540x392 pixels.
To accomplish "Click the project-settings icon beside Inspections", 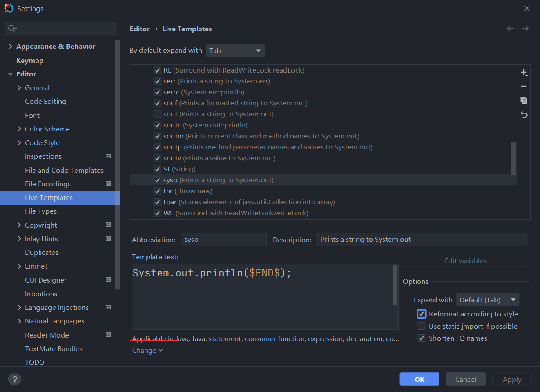I will (x=109, y=156).
